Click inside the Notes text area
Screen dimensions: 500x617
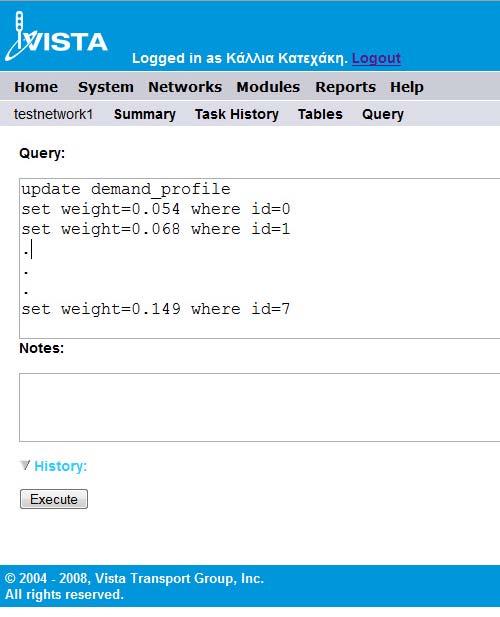point(260,407)
